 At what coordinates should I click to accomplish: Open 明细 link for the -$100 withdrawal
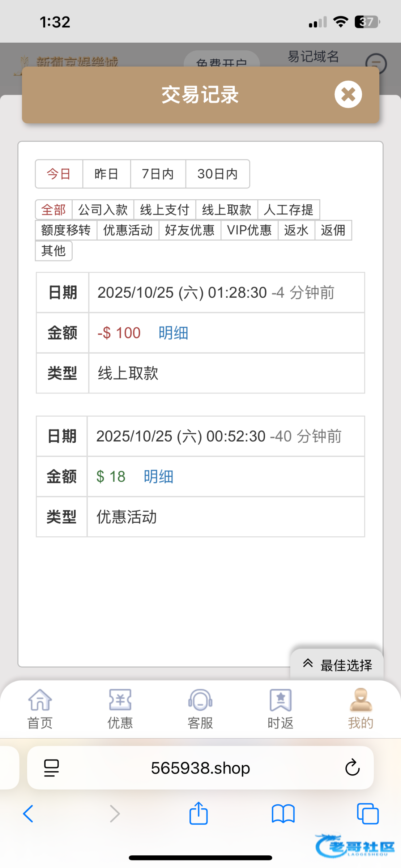pos(173,333)
